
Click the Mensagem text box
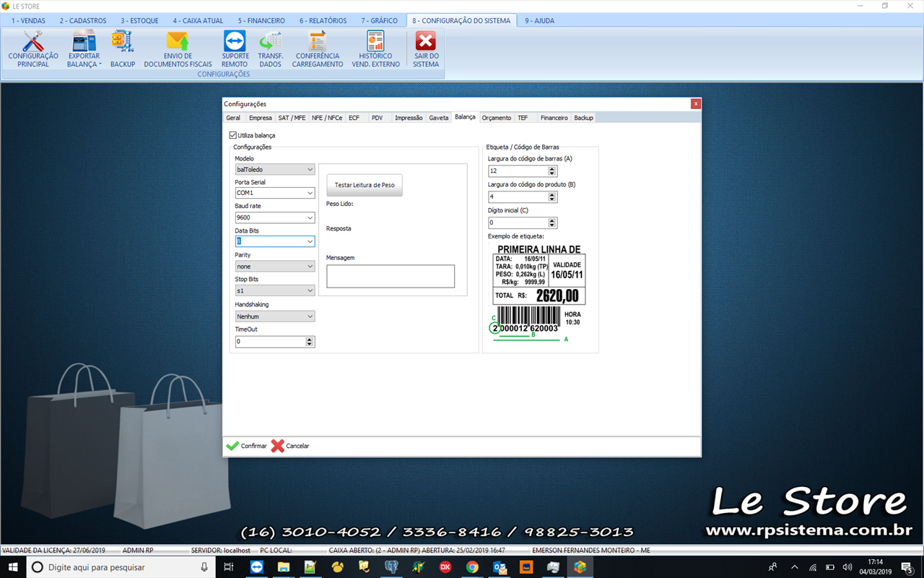click(x=391, y=276)
